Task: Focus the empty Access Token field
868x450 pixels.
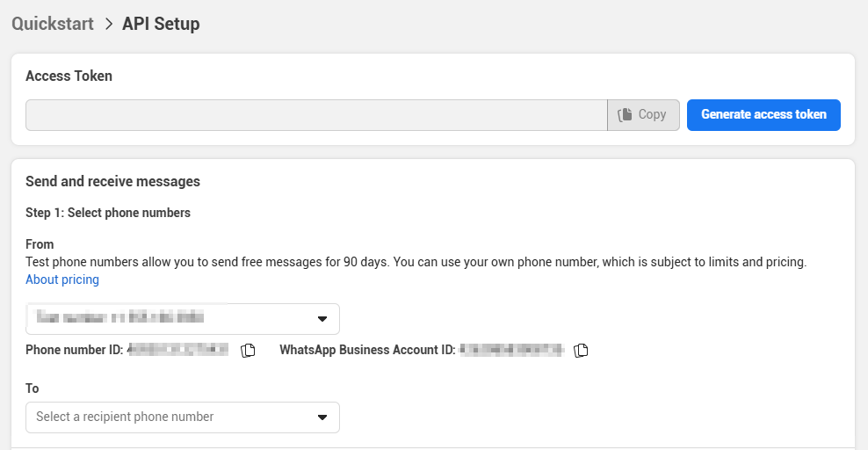Action: [316, 115]
